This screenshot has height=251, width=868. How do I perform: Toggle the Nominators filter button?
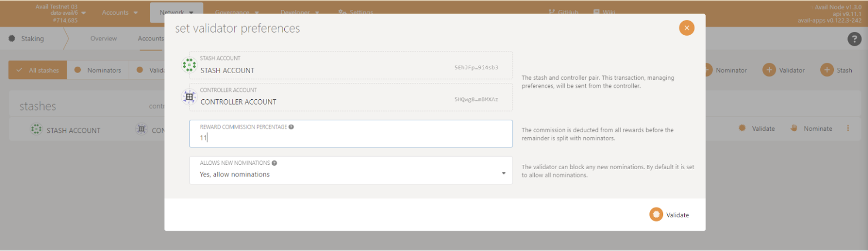(x=98, y=70)
